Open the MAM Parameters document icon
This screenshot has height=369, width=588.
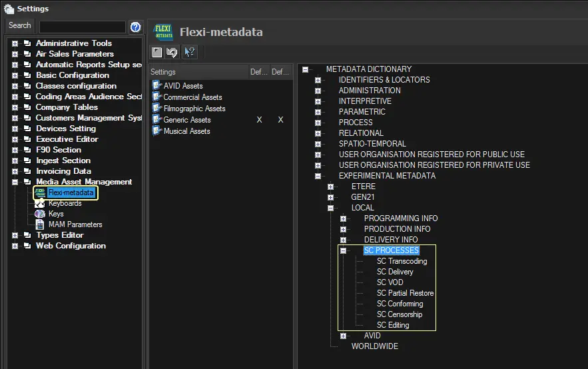40,224
